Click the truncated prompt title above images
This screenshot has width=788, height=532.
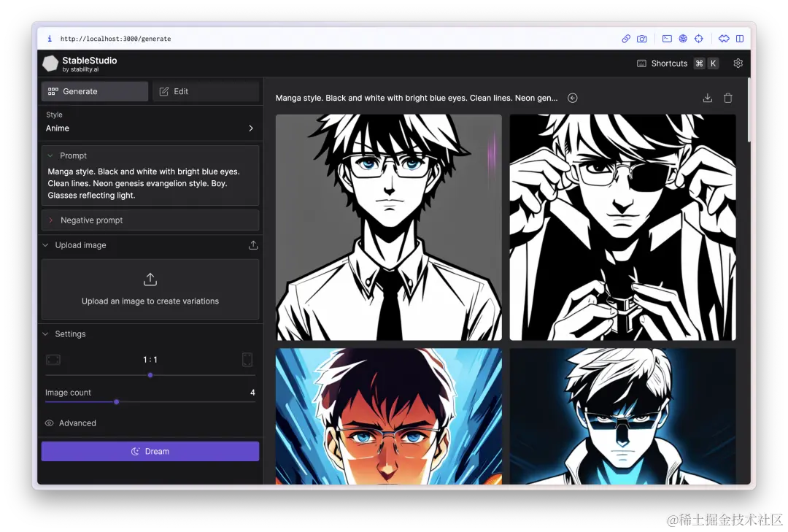point(417,98)
